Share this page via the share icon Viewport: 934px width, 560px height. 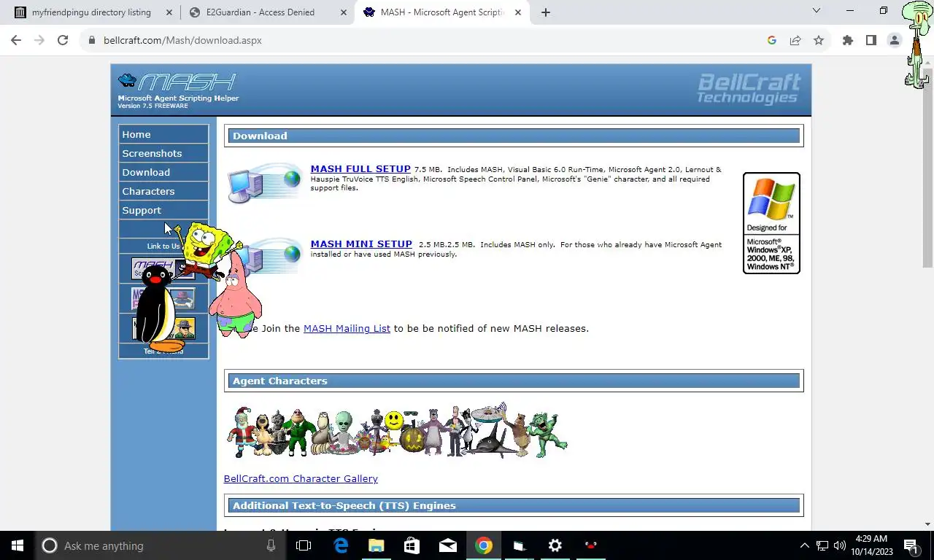(795, 40)
